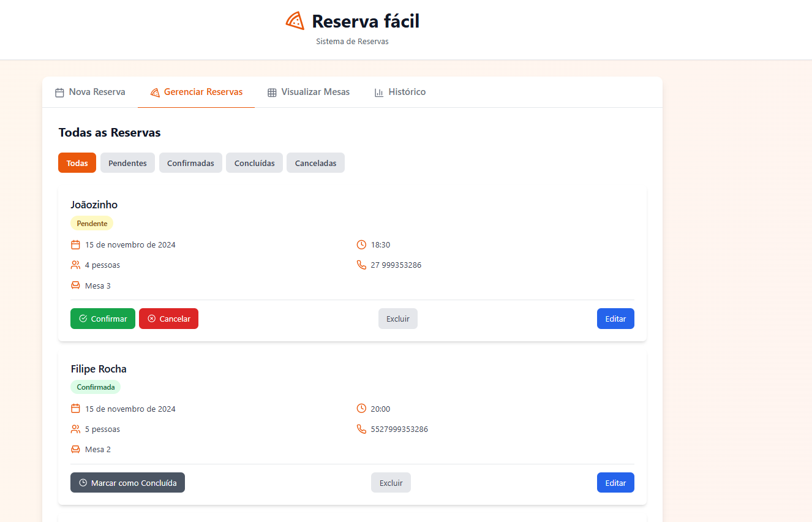Click the phone icon beside 27 999353286

(361, 265)
